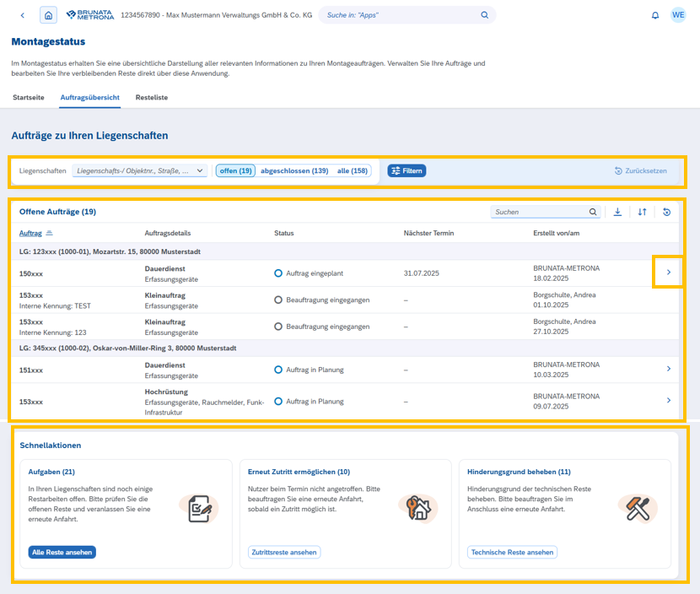The width and height of the screenshot is (700, 594).
Task: Open the Liegenschaften dropdown
Action: pos(140,170)
